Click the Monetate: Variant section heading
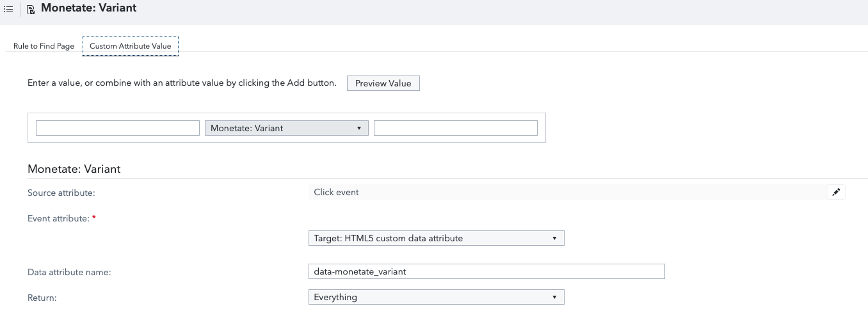The width and height of the screenshot is (868, 336). pyautogui.click(x=74, y=169)
